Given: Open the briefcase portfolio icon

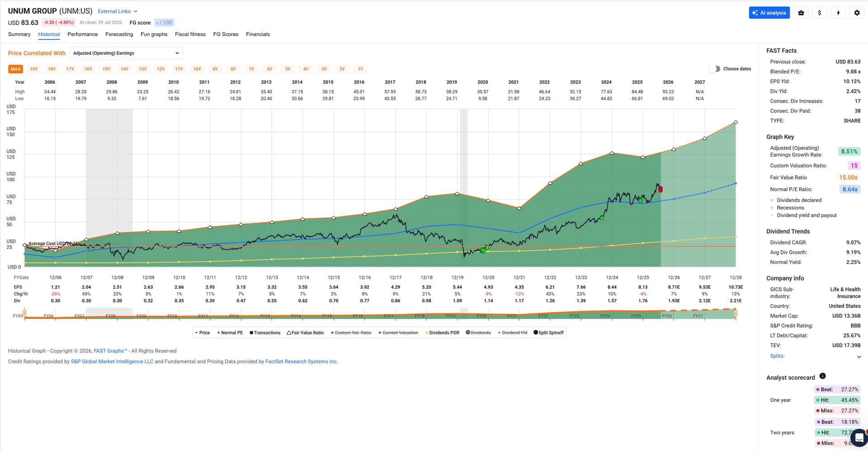Looking at the screenshot, I should click(x=801, y=13).
